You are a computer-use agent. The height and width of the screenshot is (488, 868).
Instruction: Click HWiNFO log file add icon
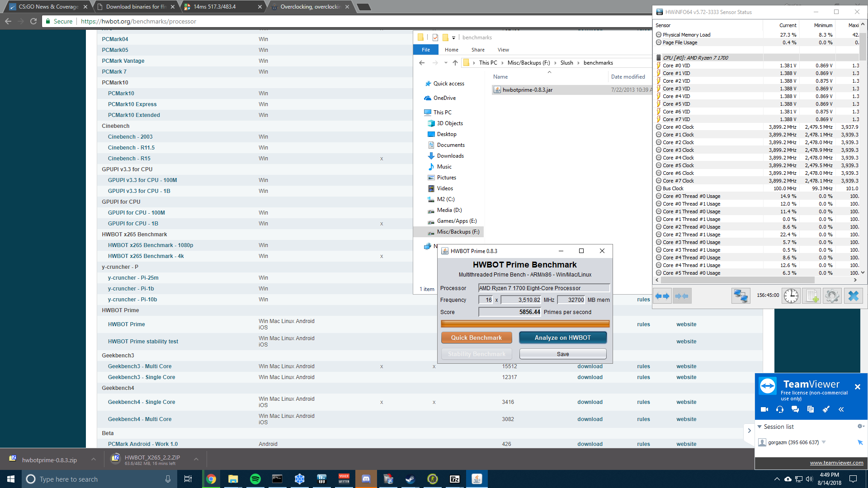coord(811,296)
